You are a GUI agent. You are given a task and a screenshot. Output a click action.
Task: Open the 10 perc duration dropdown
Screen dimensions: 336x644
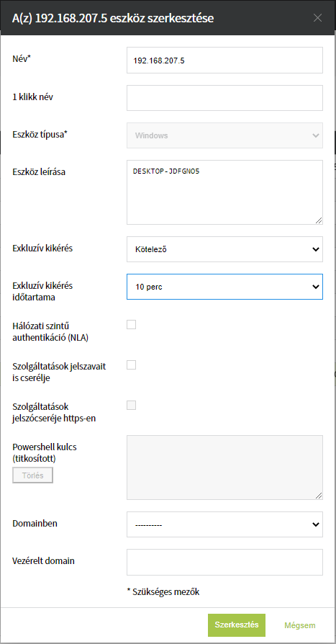pos(224,287)
